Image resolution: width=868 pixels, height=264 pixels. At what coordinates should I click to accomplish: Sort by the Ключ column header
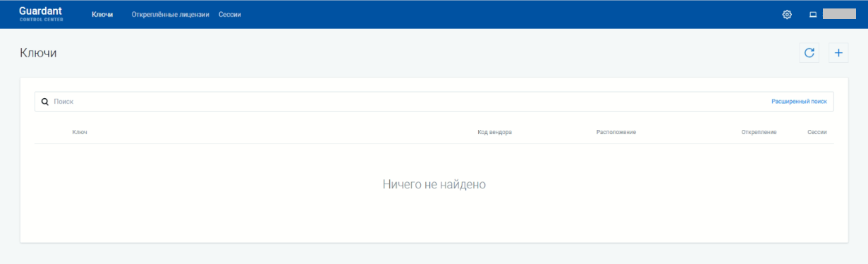click(x=80, y=132)
